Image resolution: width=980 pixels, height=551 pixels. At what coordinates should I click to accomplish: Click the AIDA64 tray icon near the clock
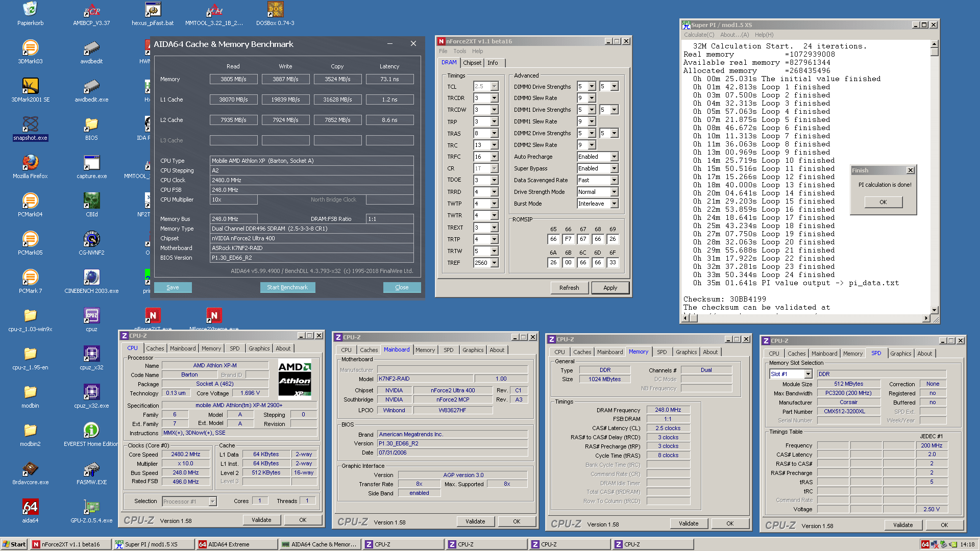pos(925,544)
